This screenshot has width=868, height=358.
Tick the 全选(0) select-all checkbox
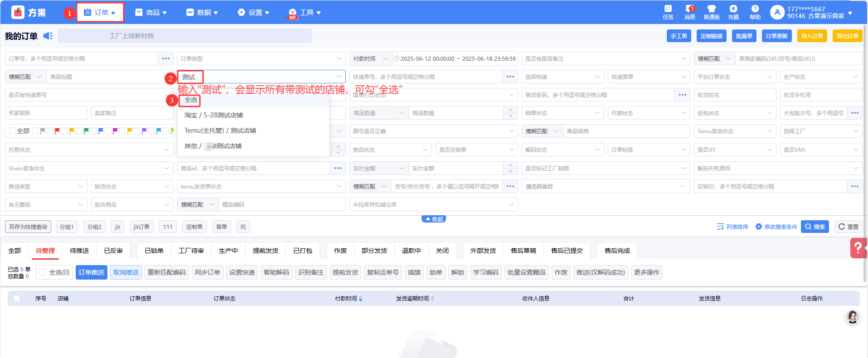pos(42,272)
